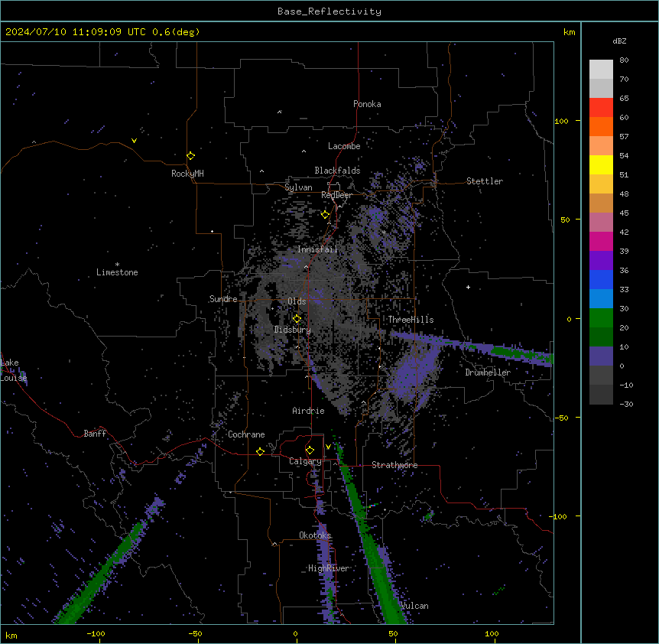The image size is (659, 644).
Task: Click the 50 tick label on the bottom axis
Action: coord(394,633)
